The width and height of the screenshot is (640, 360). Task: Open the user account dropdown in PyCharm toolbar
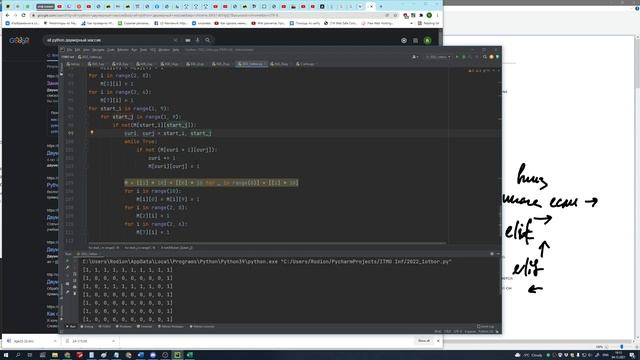[415, 57]
